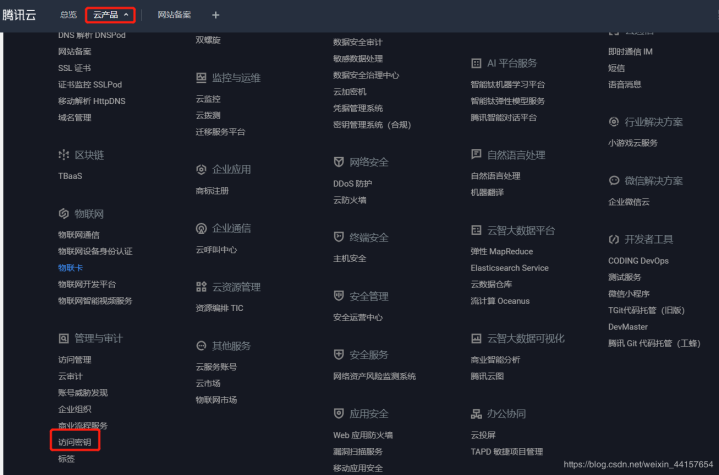Click the 云智大数据可视化 category icon

[476, 338]
